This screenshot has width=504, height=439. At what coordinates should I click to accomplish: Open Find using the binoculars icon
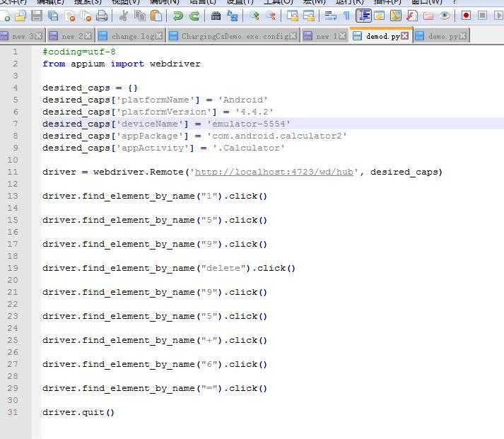216,16
